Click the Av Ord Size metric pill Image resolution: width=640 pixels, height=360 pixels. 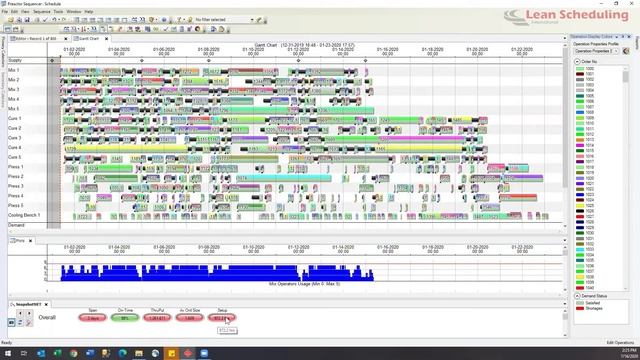[189, 318]
